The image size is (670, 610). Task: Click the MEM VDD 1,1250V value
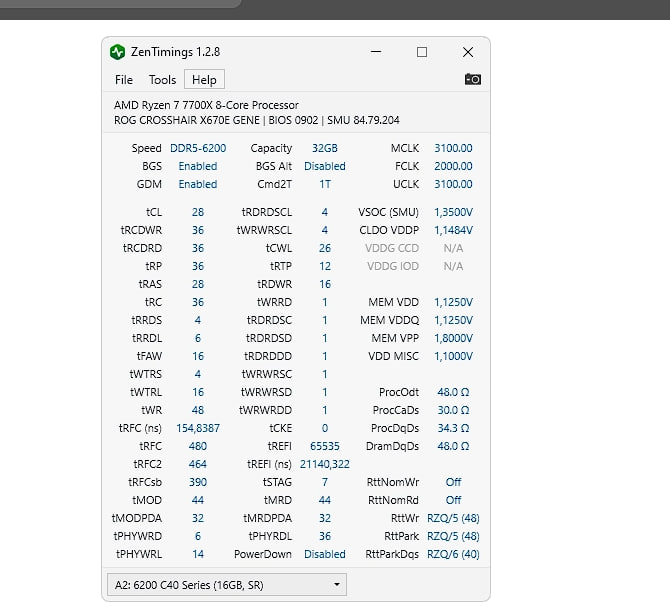[453, 302]
